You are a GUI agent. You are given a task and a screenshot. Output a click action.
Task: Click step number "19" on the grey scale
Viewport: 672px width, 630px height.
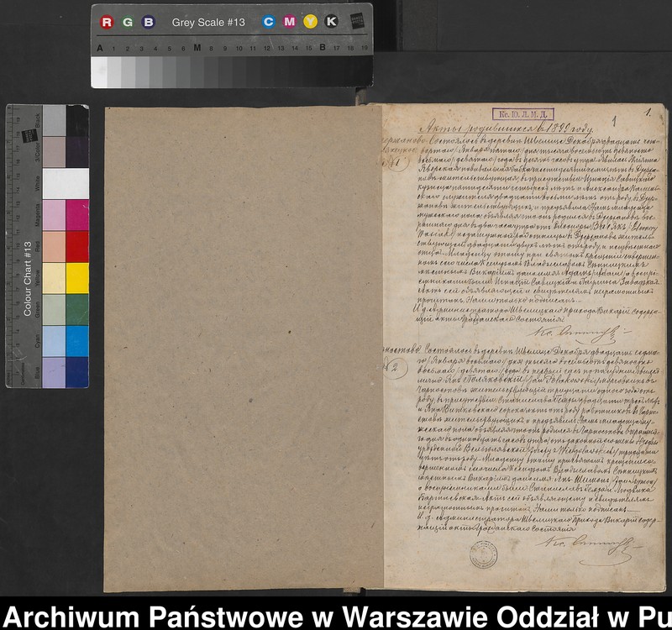point(365,48)
